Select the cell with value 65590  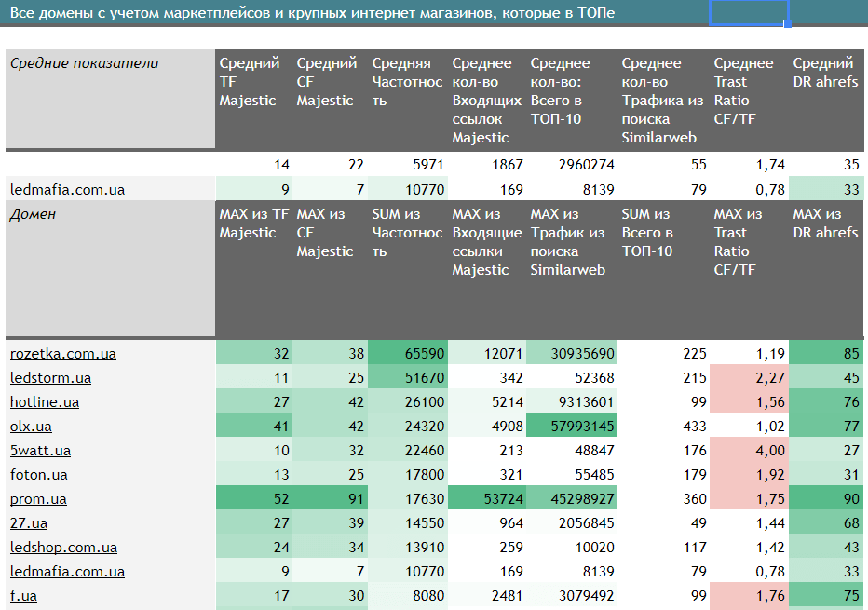pyautogui.click(x=408, y=354)
